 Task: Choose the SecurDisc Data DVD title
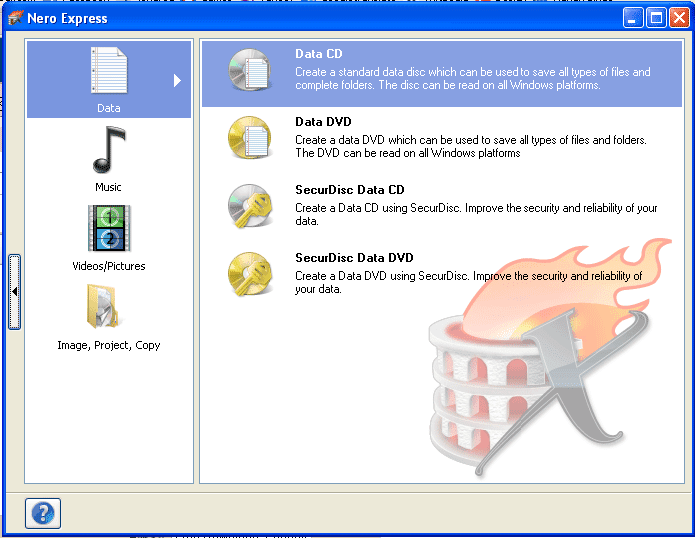[354, 257]
